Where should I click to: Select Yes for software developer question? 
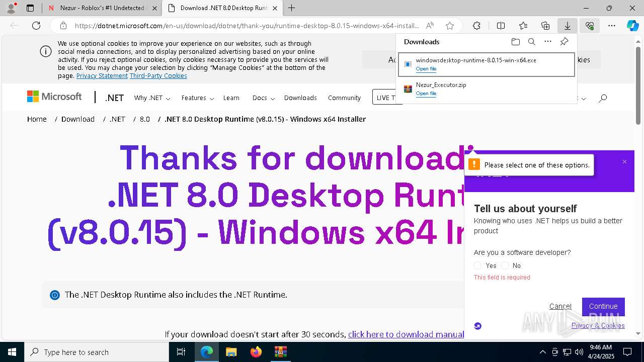click(x=477, y=265)
